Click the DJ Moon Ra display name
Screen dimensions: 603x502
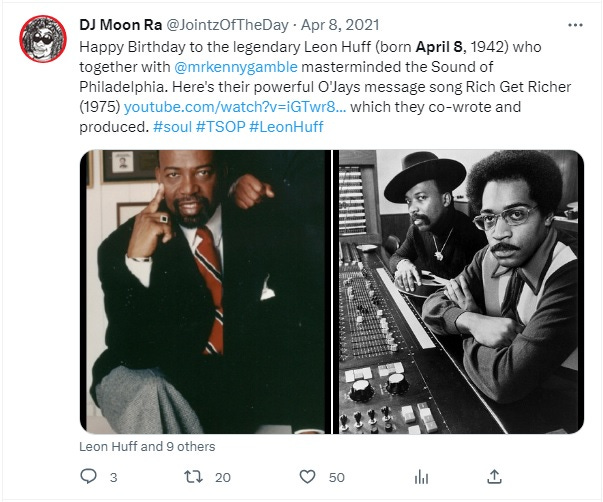pos(120,25)
